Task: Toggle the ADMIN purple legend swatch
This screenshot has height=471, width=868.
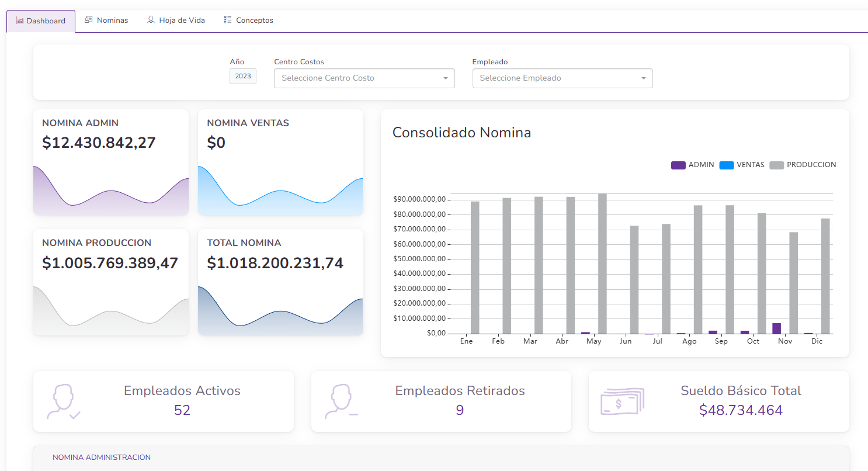Action: (x=678, y=165)
